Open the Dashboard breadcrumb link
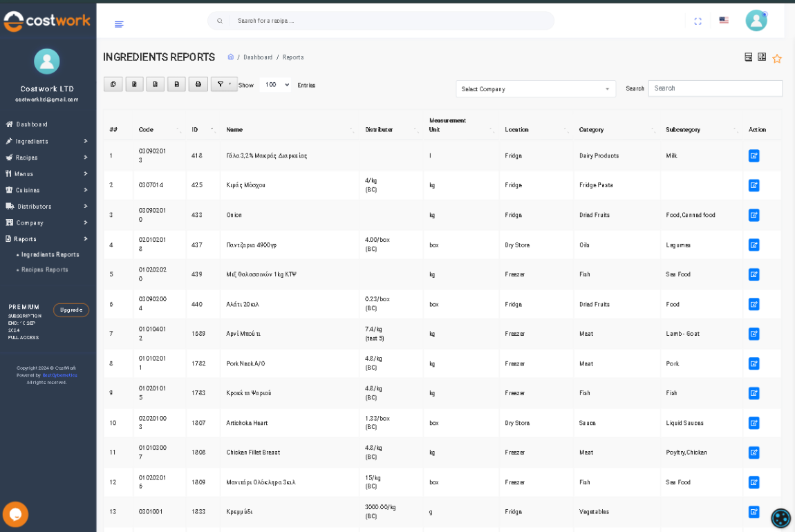The height and width of the screenshot is (532, 795). pyautogui.click(x=258, y=57)
